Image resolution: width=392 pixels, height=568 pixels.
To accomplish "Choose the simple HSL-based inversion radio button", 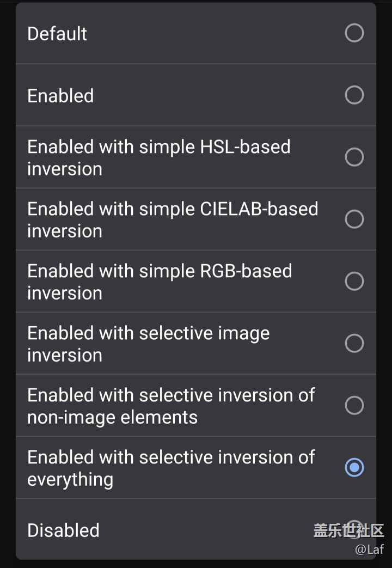I will click(354, 157).
